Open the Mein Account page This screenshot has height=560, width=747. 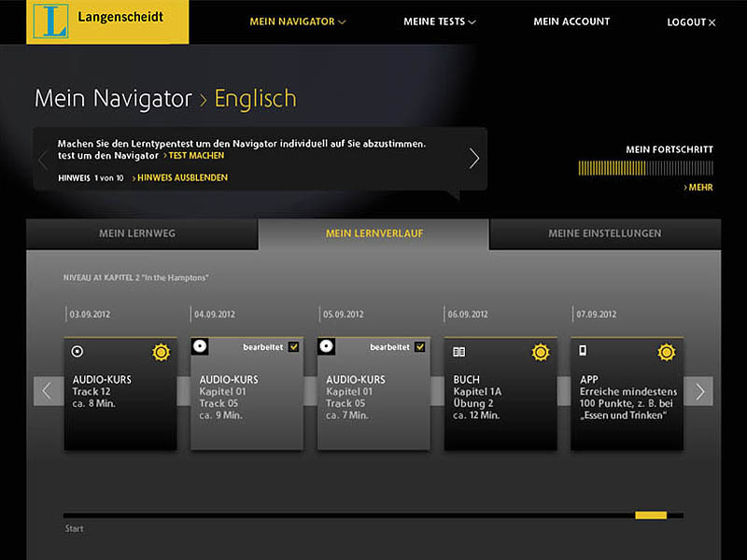pos(571,21)
